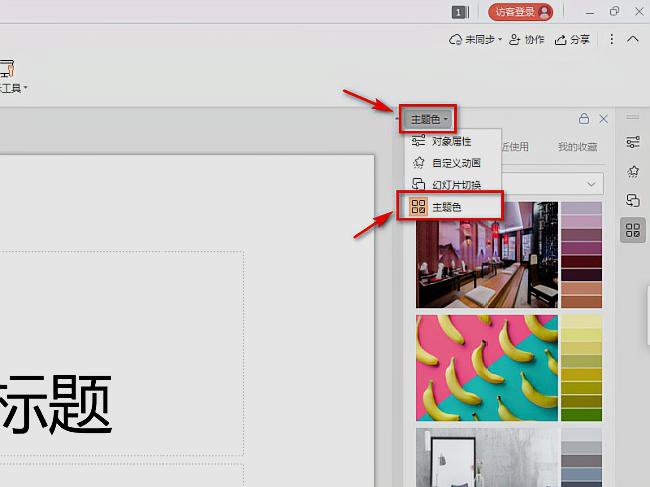
Task: Choose the gray wall poster theme thumbnail
Action: 487,458
